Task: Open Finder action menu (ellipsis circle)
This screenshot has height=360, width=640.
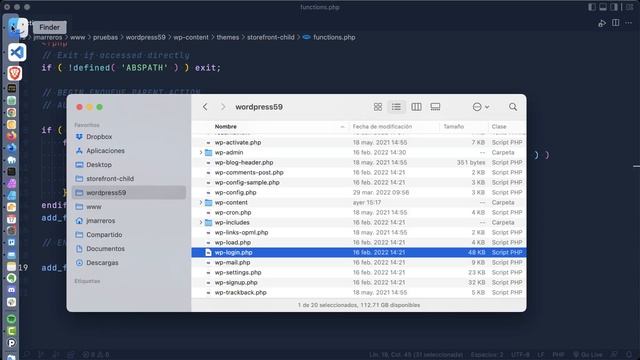Action: [481, 107]
